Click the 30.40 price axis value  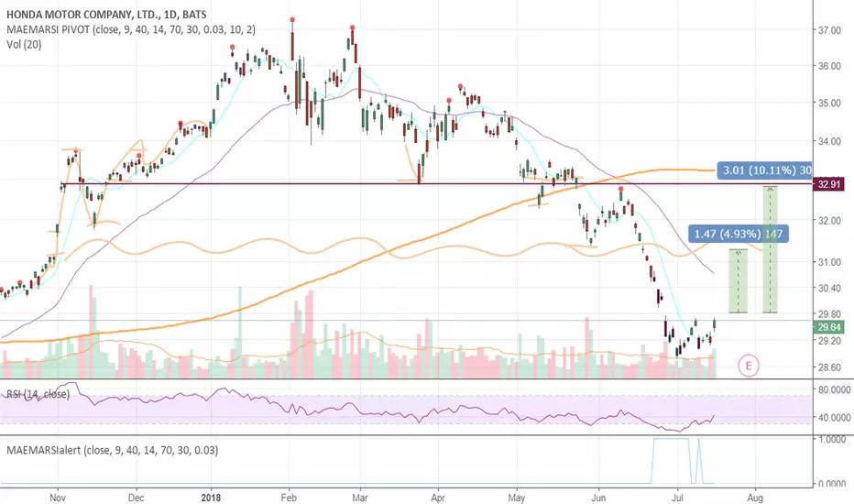pos(830,289)
